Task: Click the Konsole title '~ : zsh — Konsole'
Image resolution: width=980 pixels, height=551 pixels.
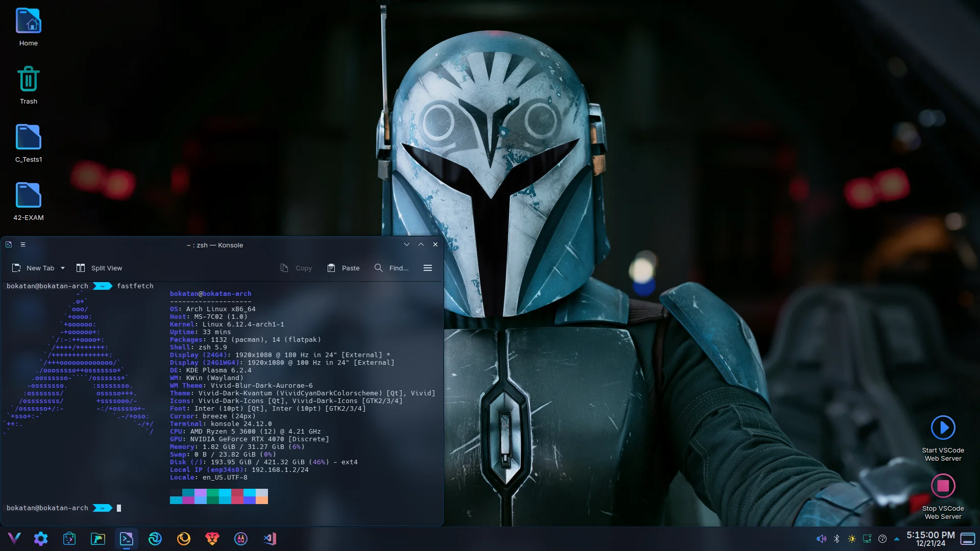Action: coord(215,245)
